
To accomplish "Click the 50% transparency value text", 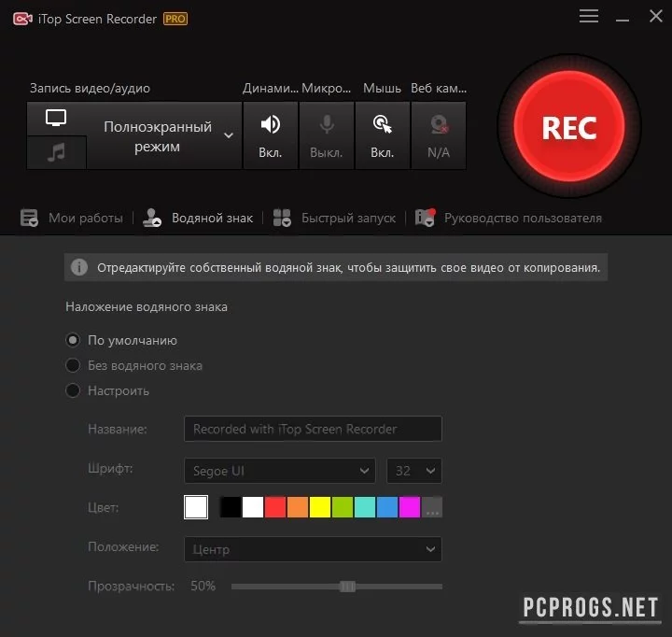I will coord(203,586).
